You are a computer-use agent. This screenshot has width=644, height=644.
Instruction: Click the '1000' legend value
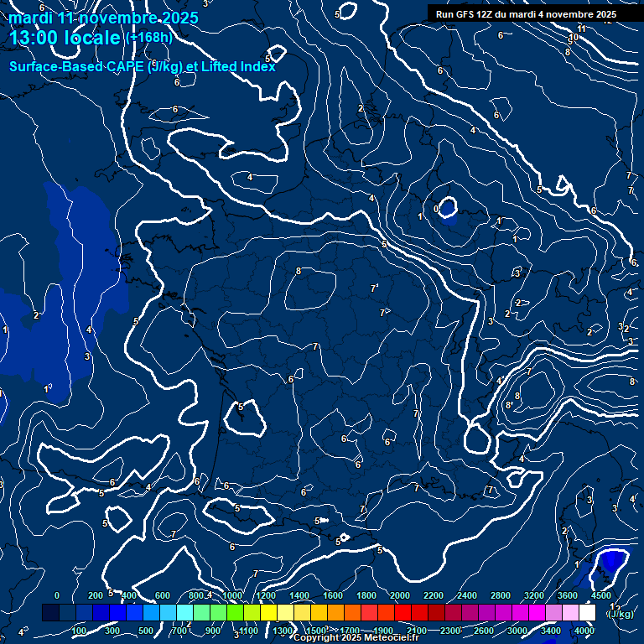pos(232,595)
